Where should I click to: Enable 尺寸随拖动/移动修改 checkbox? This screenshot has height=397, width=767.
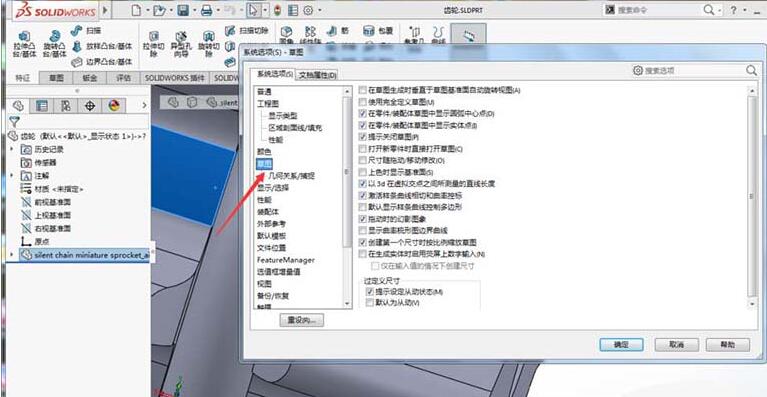362,160
